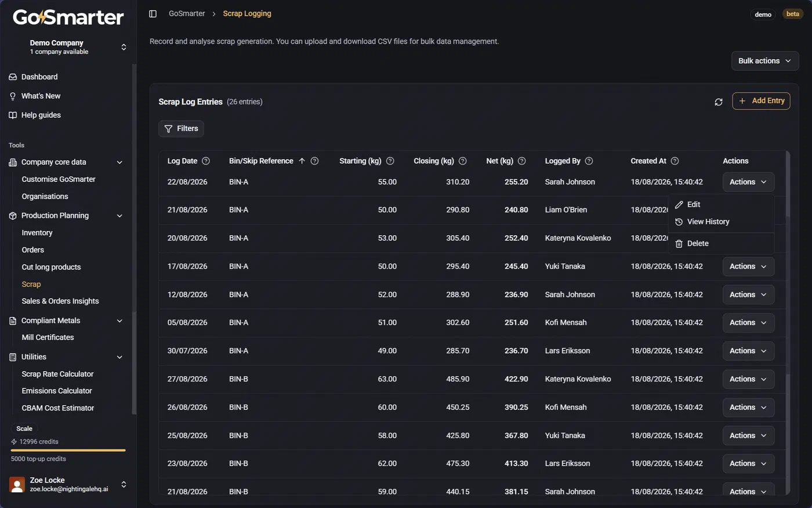Click the Filters button
The image size is (812, 508).
181,129
